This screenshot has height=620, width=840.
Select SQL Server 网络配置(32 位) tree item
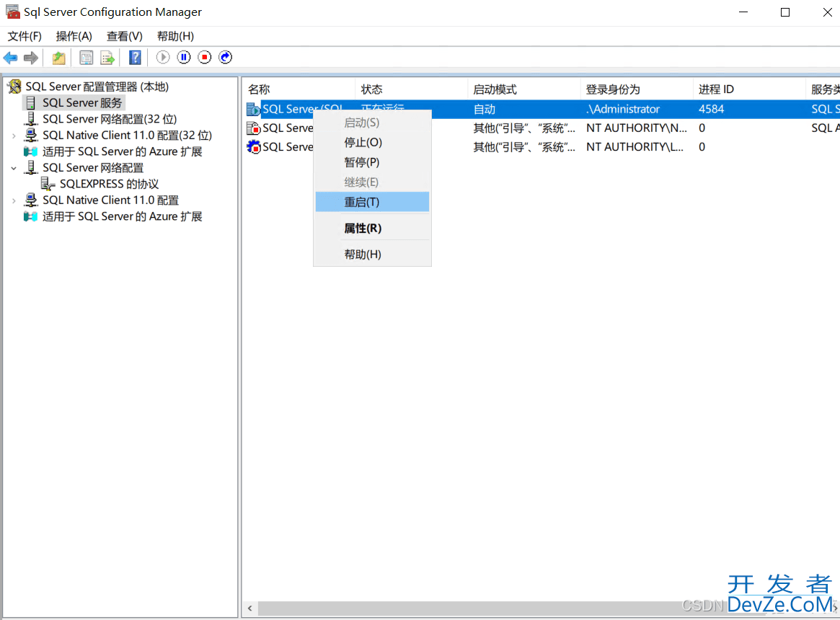point(110,119)
